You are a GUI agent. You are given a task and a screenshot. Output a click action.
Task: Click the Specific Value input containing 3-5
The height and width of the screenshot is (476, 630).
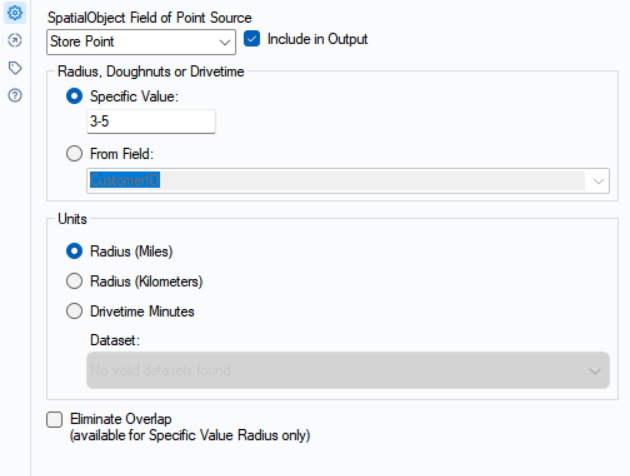point(150,122)
